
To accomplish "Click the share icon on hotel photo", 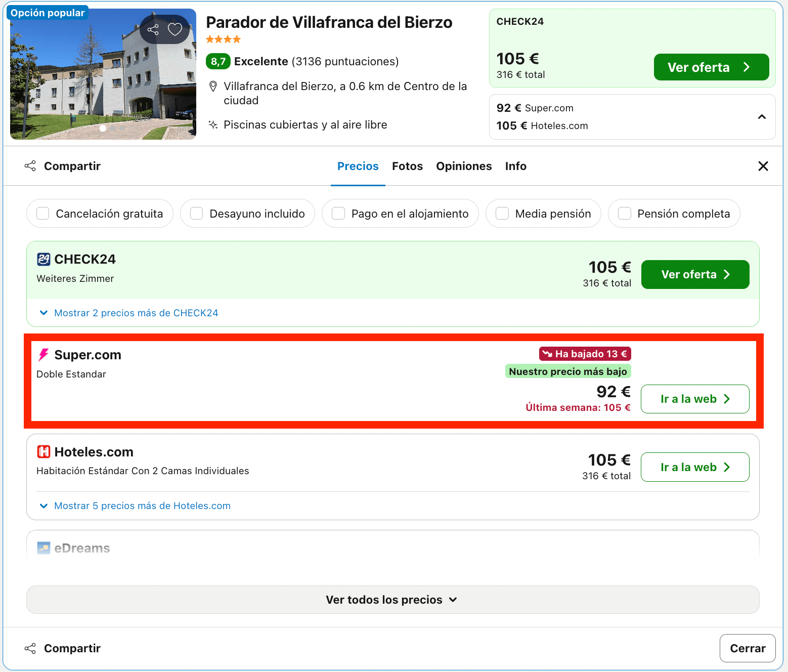I will 153,29.
